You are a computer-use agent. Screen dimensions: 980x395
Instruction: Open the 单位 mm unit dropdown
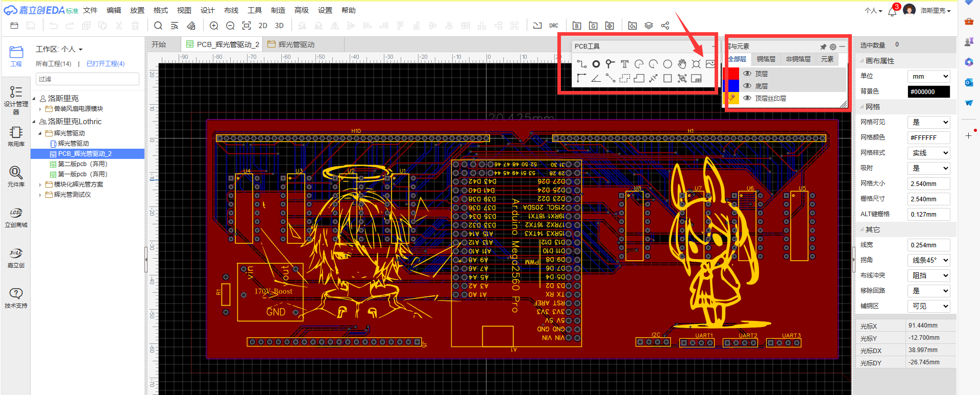[928, 76]
